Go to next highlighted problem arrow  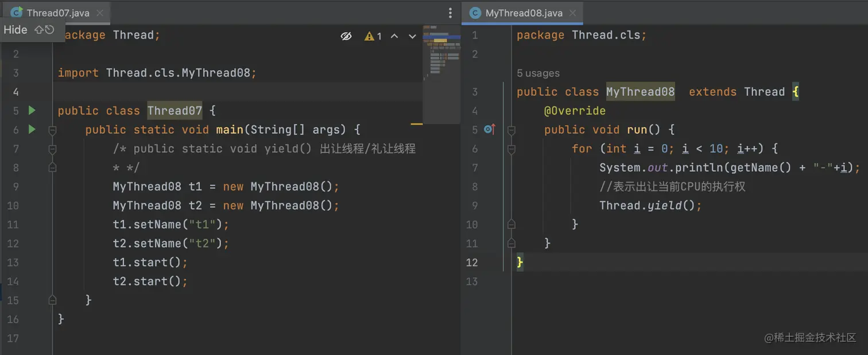tap(412, 36)
